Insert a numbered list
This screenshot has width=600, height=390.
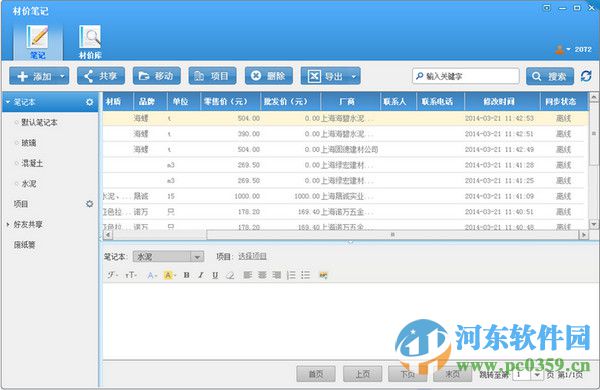pyautogui.click(x=291, y=275)
